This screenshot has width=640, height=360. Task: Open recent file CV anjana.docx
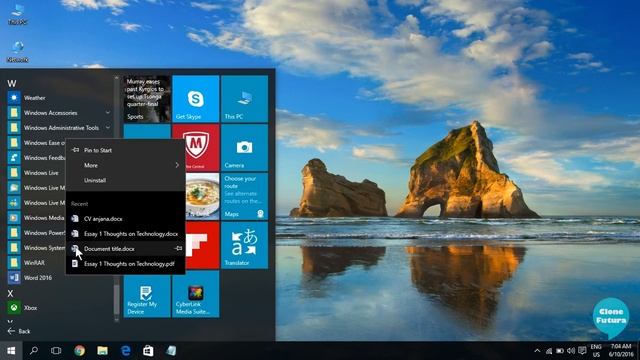(125, 219)
